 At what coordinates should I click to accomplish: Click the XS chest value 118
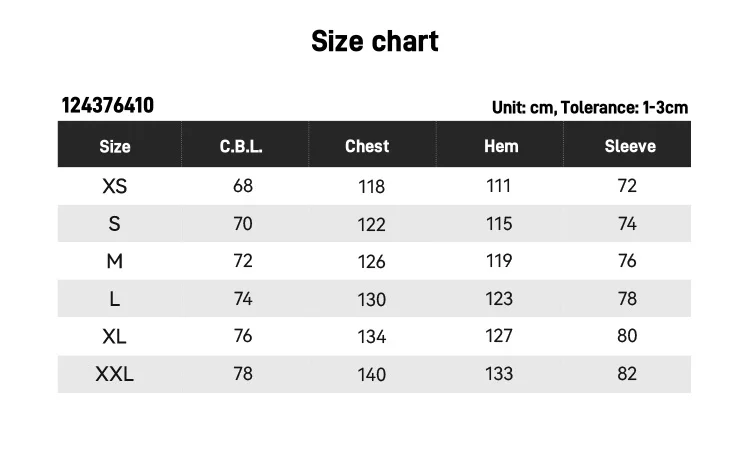tap(371, 187)
